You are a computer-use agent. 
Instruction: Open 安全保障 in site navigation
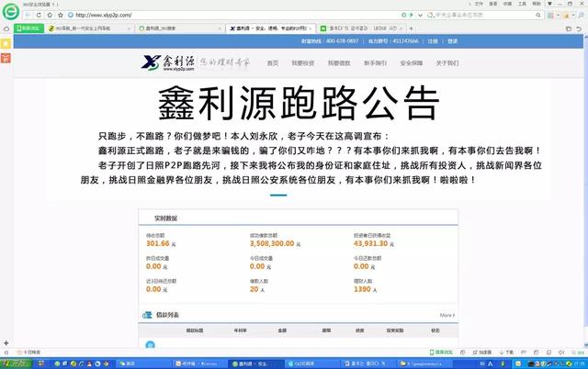coord(412,63)
